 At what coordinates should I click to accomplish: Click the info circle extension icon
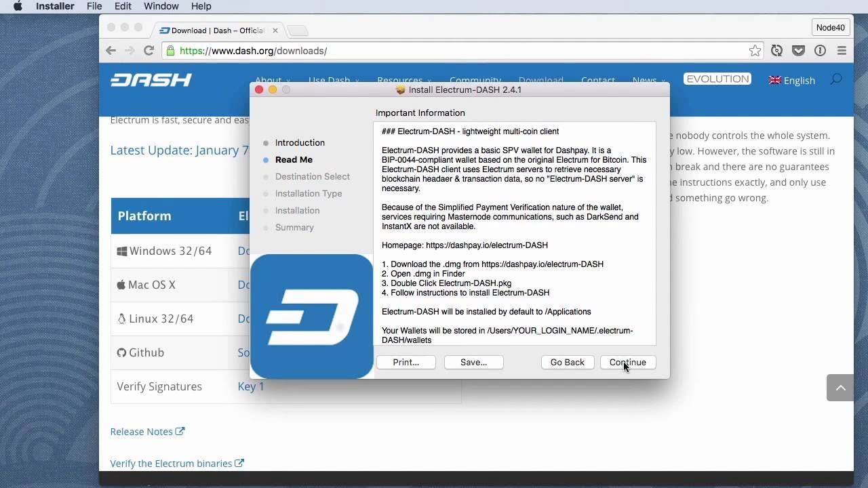point(821,51)
